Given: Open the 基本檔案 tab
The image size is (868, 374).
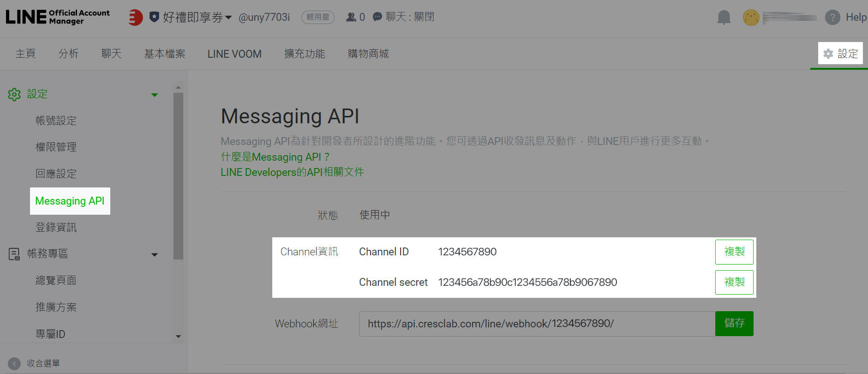Looking at the screenshot, I should point(165,54).
